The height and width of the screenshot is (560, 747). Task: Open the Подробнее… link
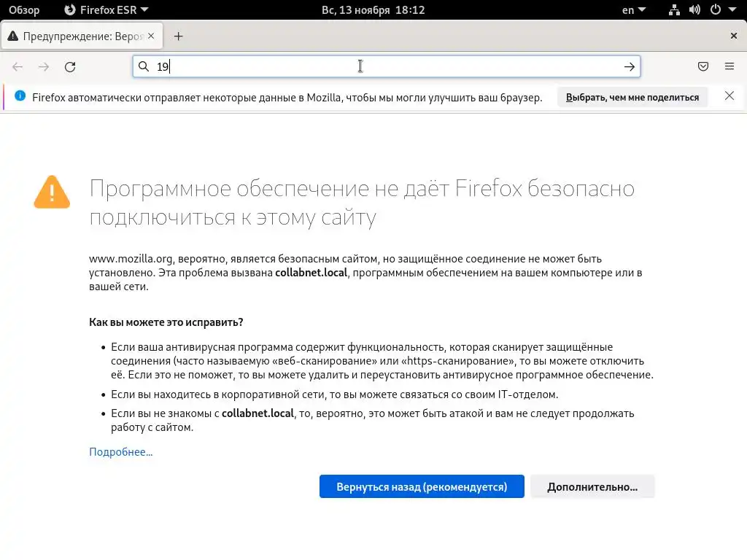121,452
